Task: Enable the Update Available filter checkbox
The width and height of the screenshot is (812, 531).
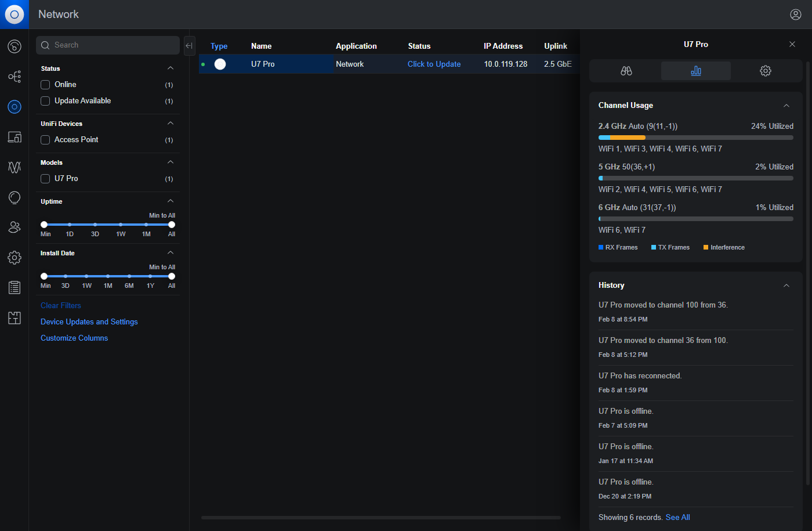Action: [x=45, y=101]
